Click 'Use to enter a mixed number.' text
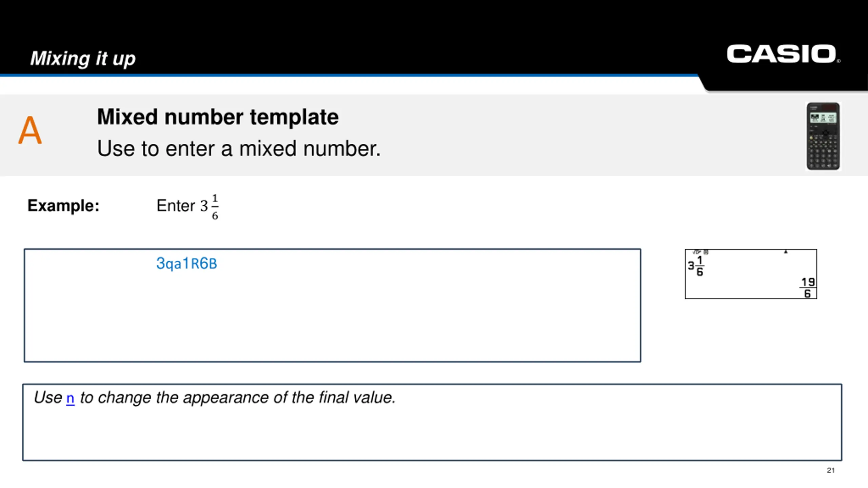Image resolution: width=868 pixels, height=488 pixels. pyautogui.click(x=239, y=148)
